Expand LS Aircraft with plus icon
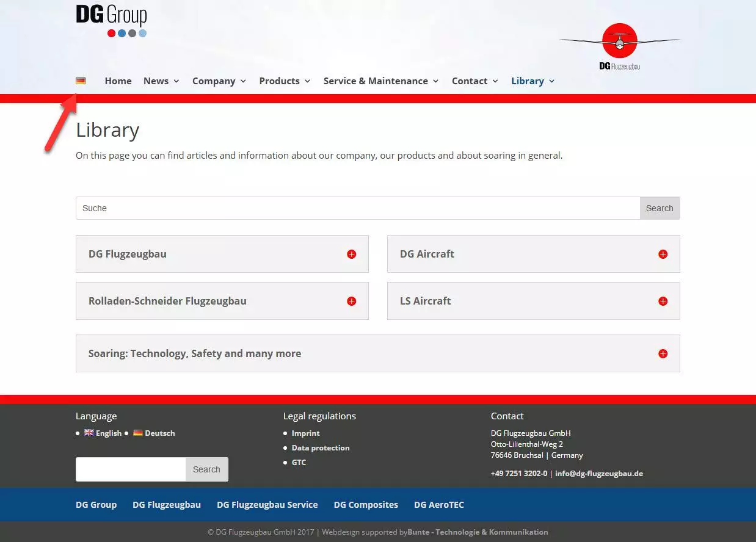 [663, 301]
